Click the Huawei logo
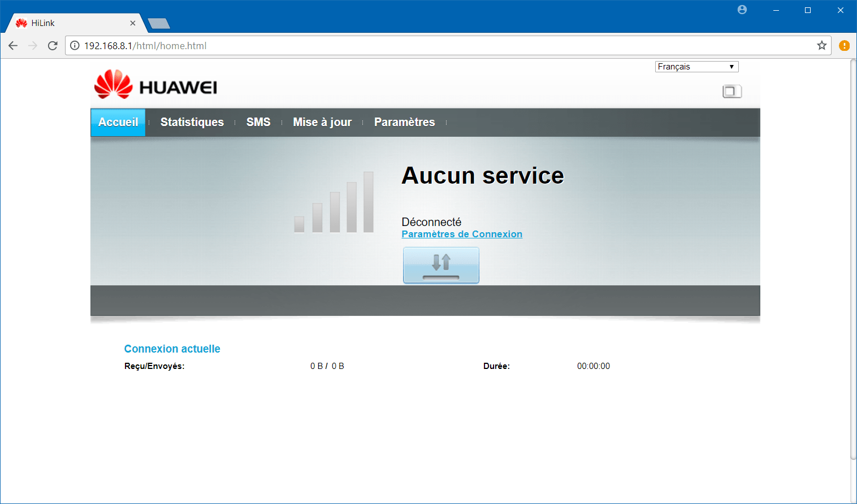 coord(155,85)
